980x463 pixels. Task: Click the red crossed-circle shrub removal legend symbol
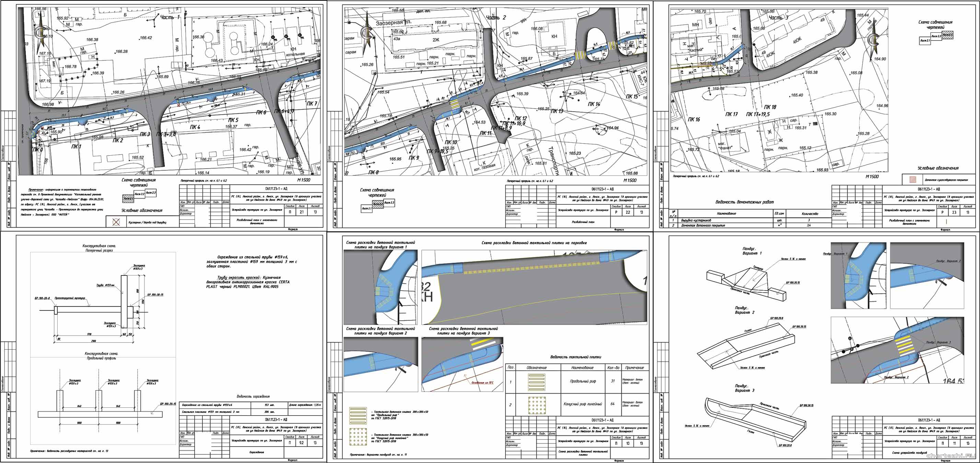click(x=116, y=222)
